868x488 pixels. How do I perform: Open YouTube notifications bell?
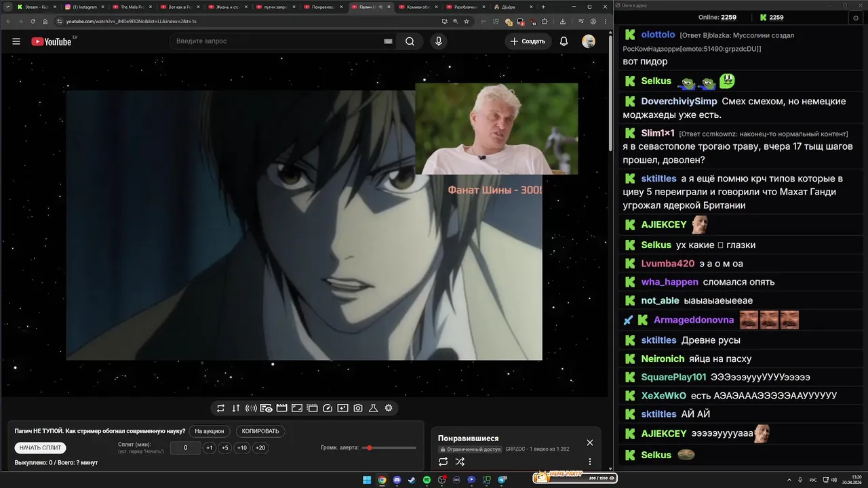[564, 41]
